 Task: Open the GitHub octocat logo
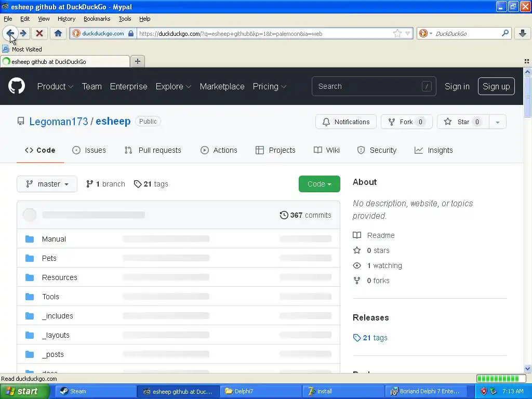tap(17, 86)
